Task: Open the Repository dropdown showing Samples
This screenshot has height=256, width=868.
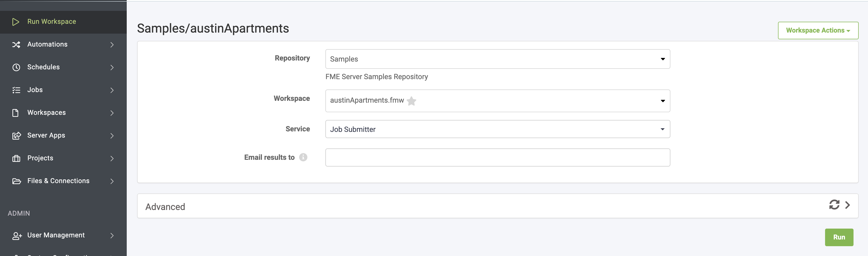Action: [497, 59]
